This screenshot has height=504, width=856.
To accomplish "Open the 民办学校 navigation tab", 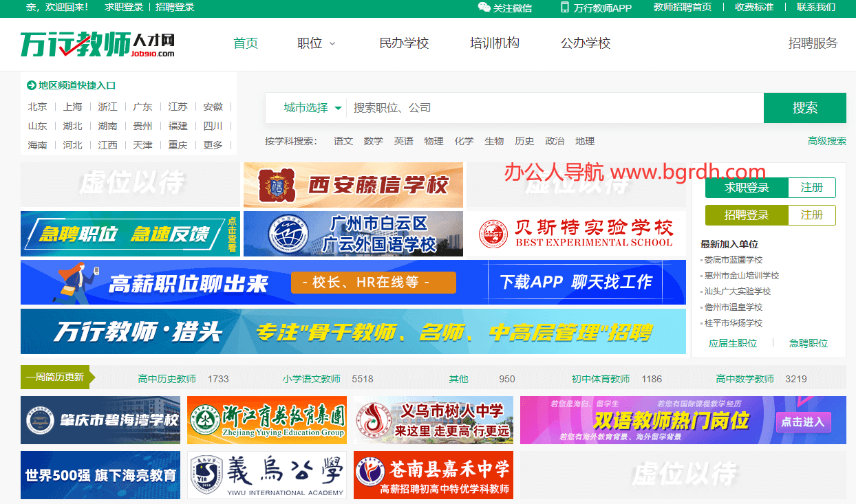I will coord(404,43).
